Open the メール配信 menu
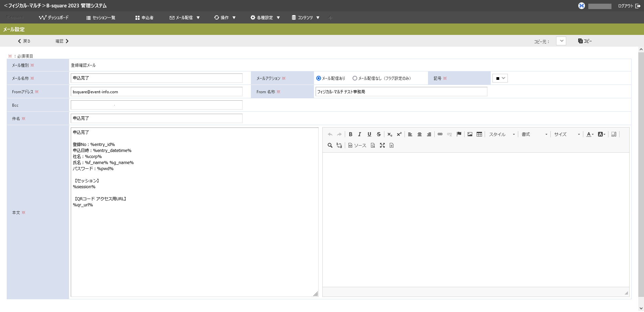The height and width of the screenshot is (312, 644). (184, 17)
